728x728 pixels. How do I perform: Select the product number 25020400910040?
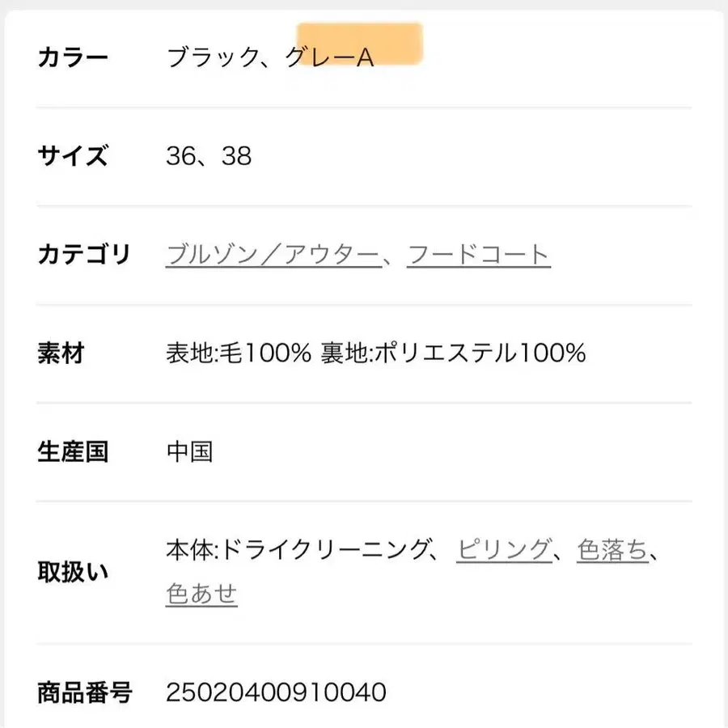pos(276,692)
